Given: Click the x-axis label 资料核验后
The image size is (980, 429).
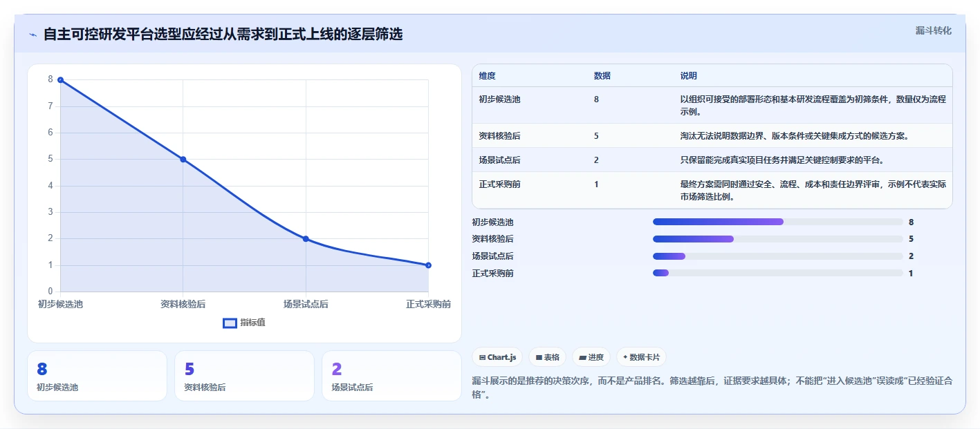Looking at the screenshot, I should [183, 304].
